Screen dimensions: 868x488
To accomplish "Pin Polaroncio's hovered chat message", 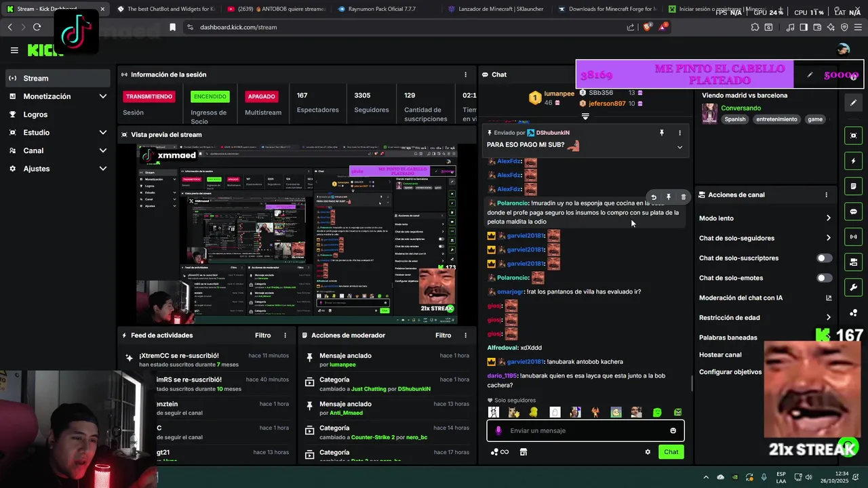I will coord(669,197).
